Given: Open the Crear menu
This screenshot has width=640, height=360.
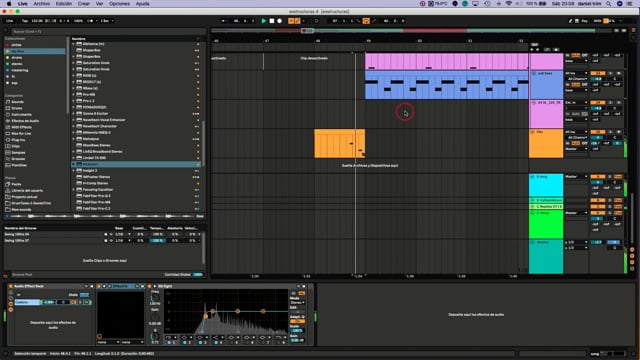Looking at the screenshot, I should (84, 4).
